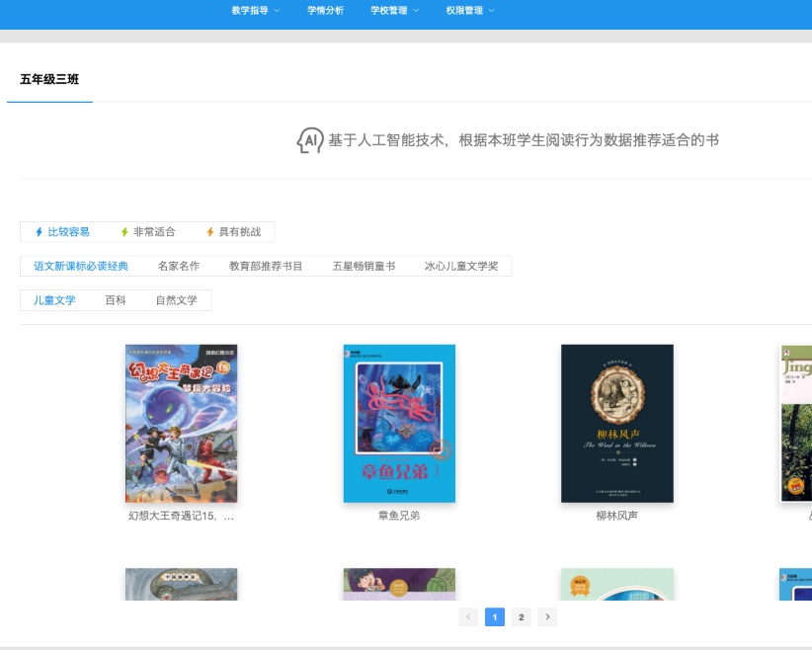Filter by 比较容易 difficulty

(62, 232)
